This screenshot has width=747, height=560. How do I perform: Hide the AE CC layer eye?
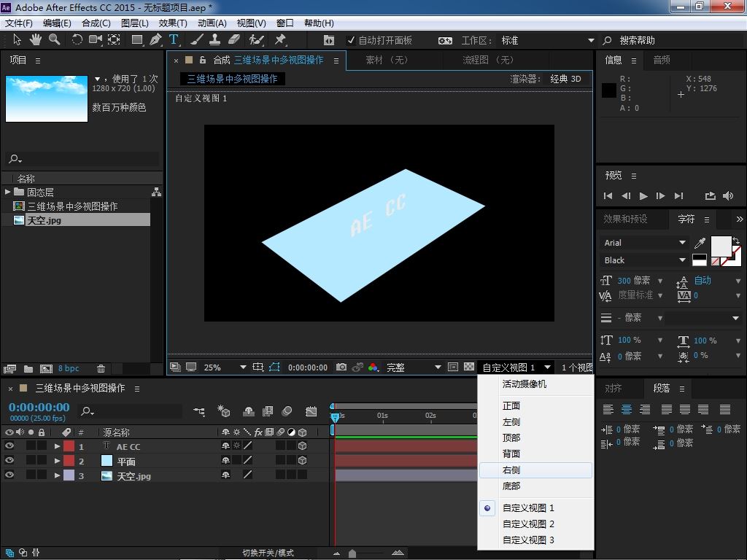(9, 446)
